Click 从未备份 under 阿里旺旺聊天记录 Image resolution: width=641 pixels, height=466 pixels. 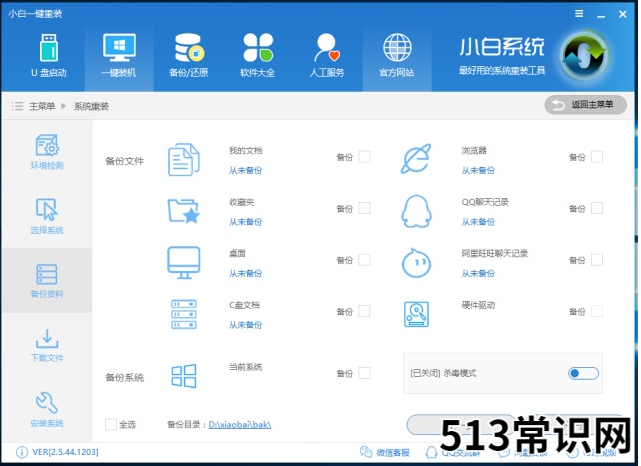tap(478, 273)
